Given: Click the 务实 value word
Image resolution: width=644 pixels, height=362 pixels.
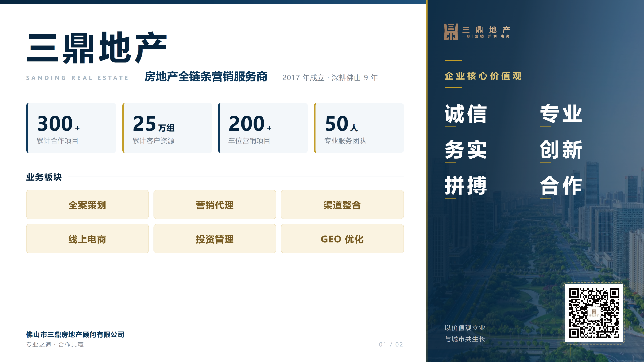Looking at the screenshot, I should tap(466, 150).
